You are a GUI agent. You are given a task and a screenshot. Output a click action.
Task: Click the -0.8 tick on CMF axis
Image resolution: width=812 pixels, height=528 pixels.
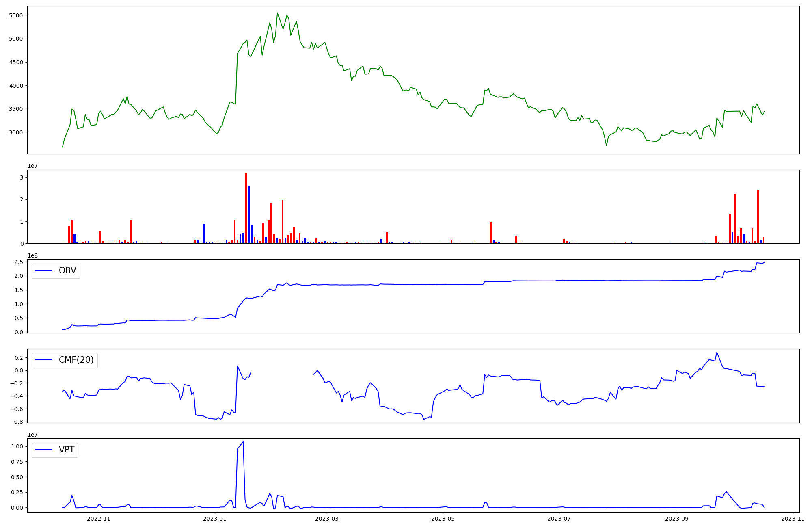click(x=17, y=422)
